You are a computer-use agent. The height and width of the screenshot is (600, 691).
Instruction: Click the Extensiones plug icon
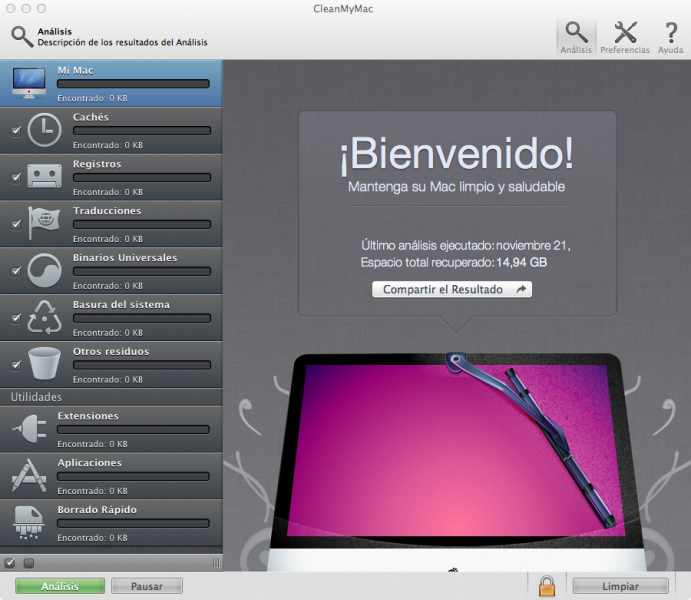[30, 428]
